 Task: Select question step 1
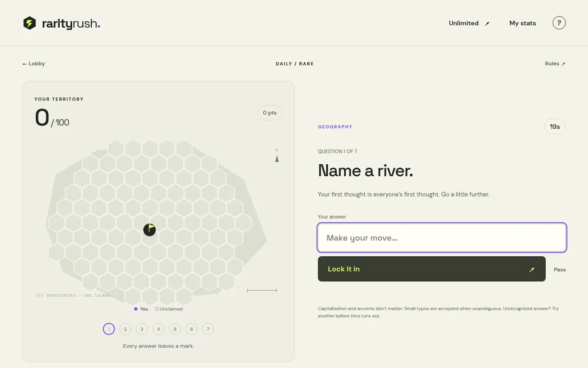[x=109, y=329]
